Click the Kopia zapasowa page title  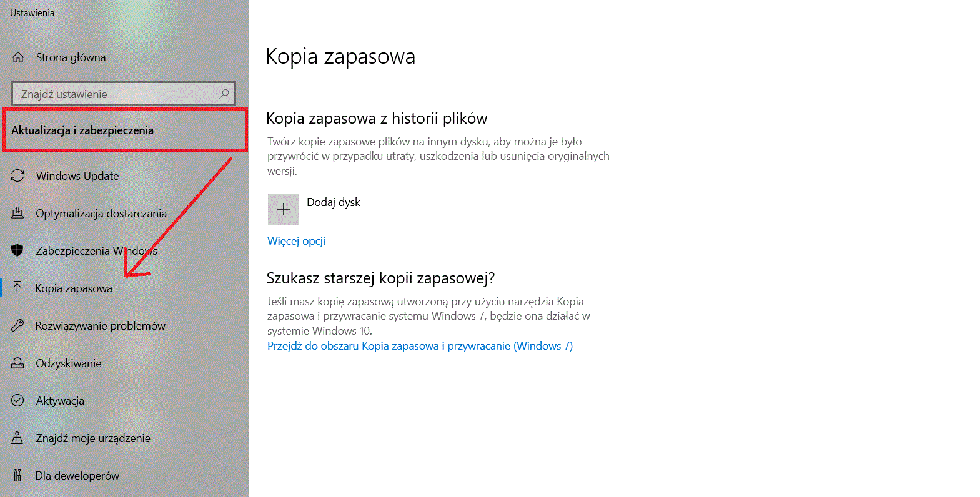pyautogui.click(x=340, y=57)
